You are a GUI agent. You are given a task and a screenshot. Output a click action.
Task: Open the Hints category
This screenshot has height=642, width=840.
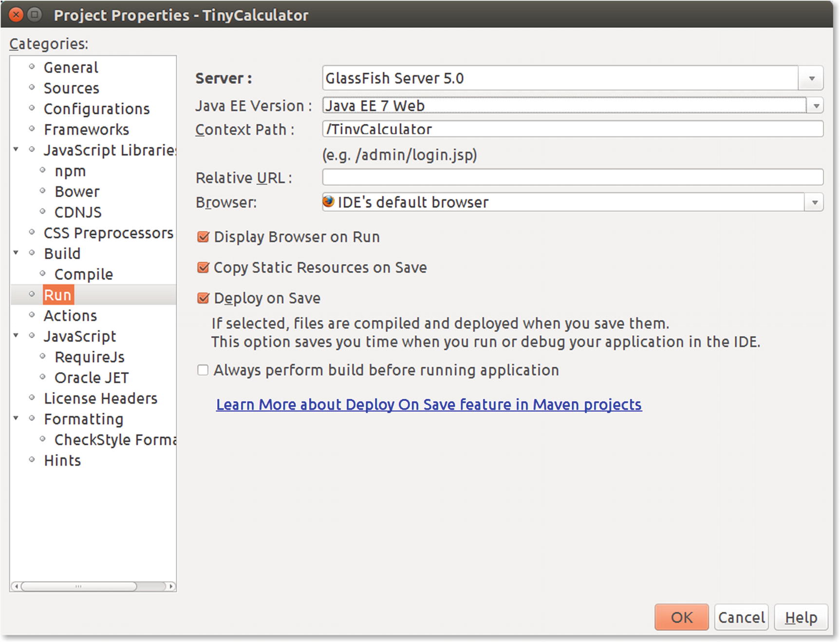tap(62, 460)
